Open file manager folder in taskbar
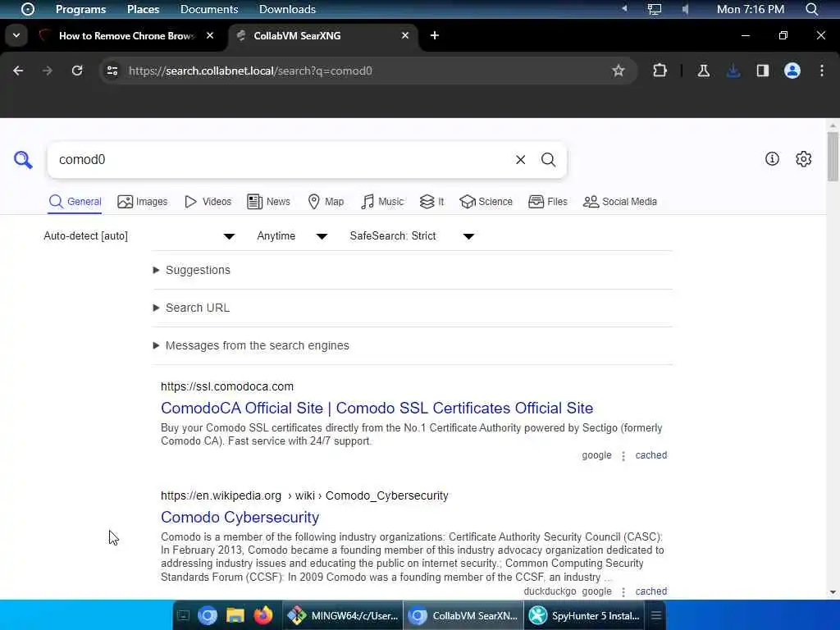Viewport: 840px width, 630px height. coord(235,615)
